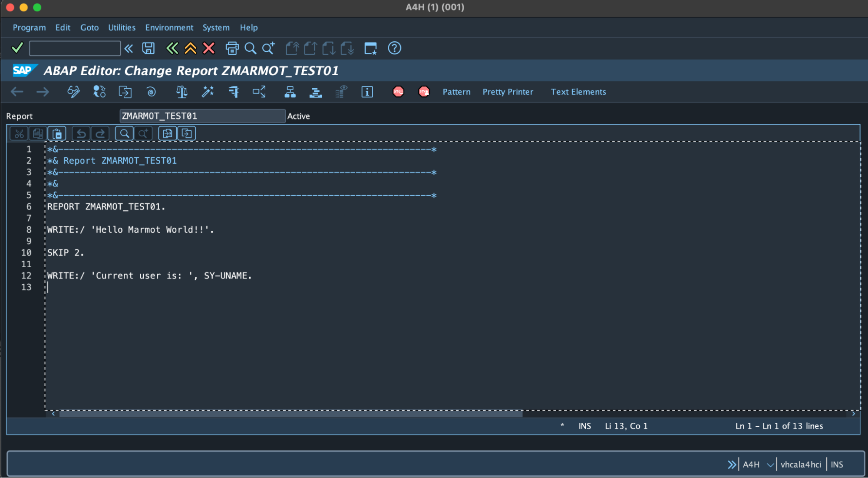Click the editor Undo icon
868x478 pixels.
81,133
